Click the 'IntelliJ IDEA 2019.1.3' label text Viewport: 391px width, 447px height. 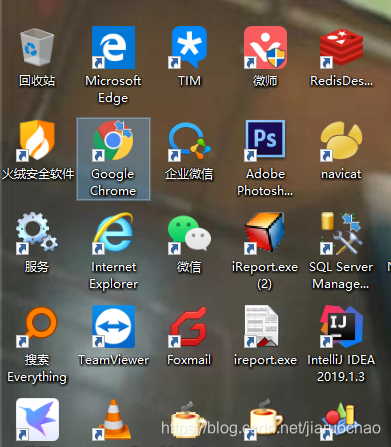[x=341, y=368]
